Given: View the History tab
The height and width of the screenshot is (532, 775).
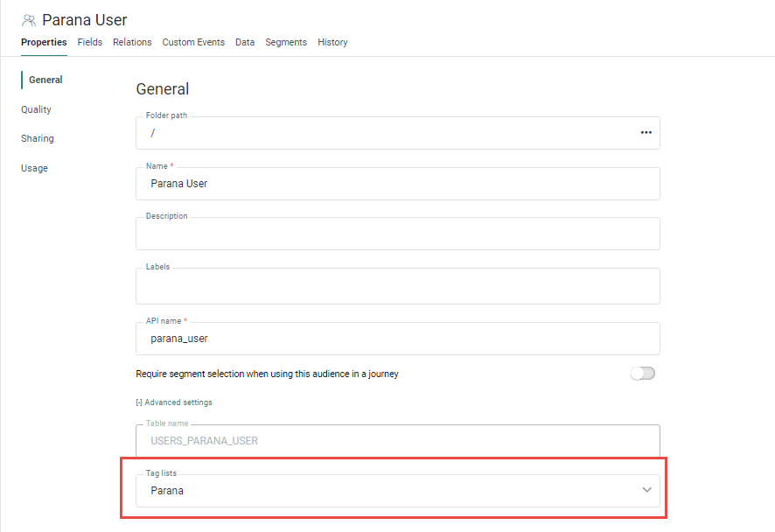Looking at the screenshot, I should (332, 42).
